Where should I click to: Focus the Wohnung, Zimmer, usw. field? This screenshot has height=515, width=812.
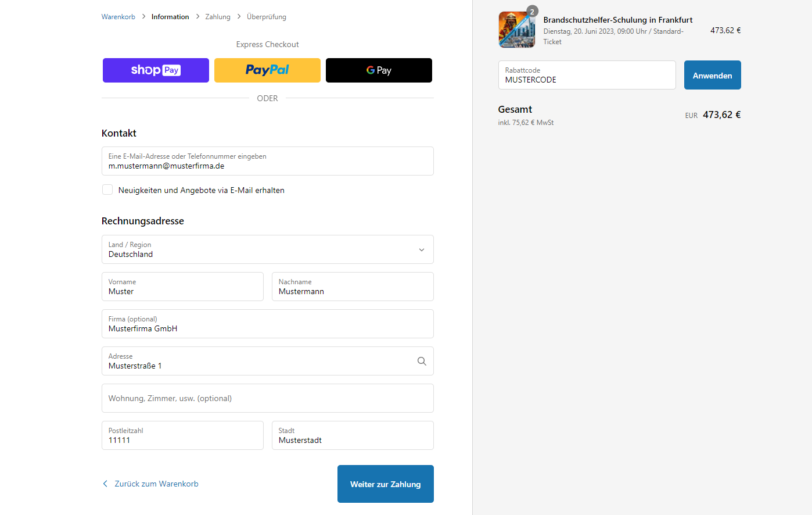[268, 398]
